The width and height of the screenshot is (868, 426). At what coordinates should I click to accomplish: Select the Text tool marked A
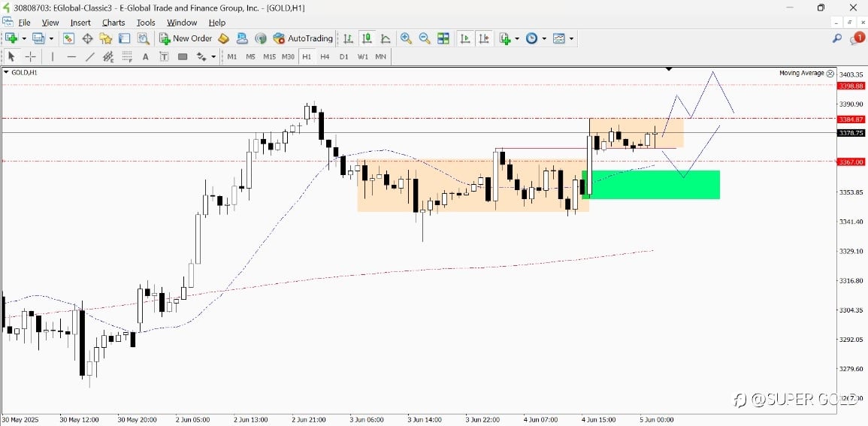click(146, 56)
